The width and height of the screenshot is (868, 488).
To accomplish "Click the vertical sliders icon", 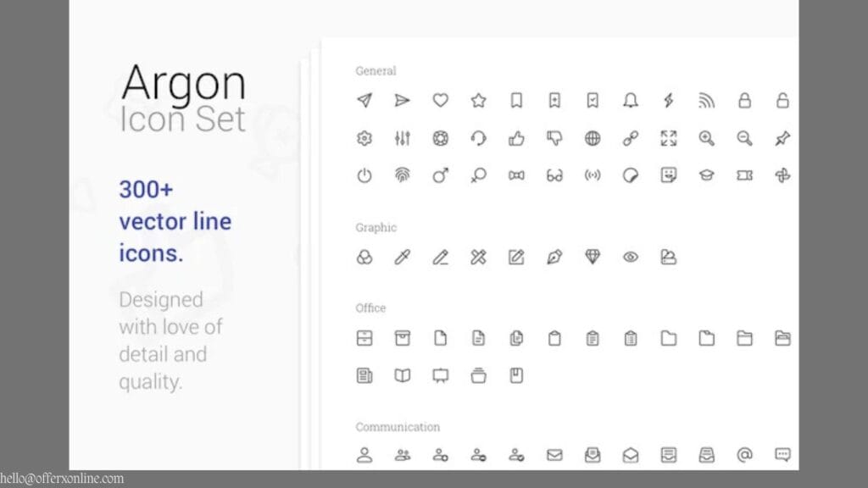I will (403, 138).
